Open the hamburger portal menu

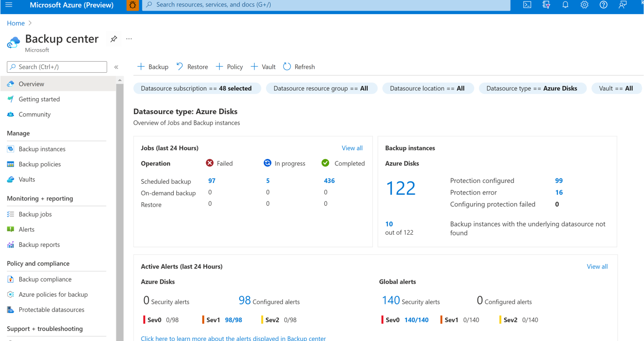click(x=9, y=5)
